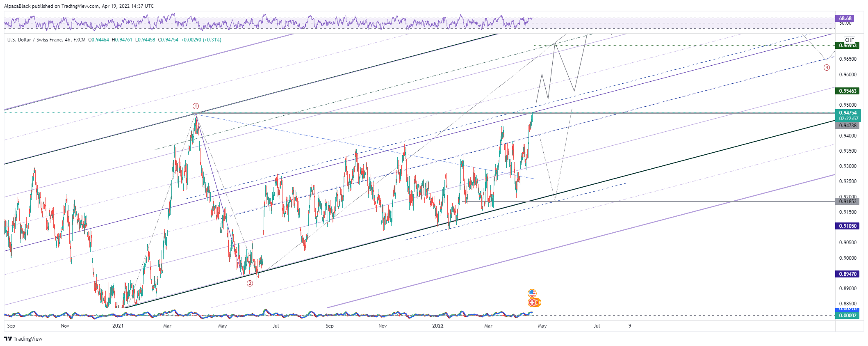Click the L0.94458 low value in legend
Image resolution: width=868 pixels, height=346 pixels.
click(145, 40)
